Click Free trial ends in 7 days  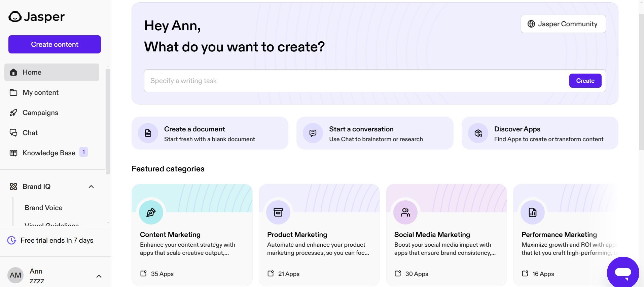[57, 240]
